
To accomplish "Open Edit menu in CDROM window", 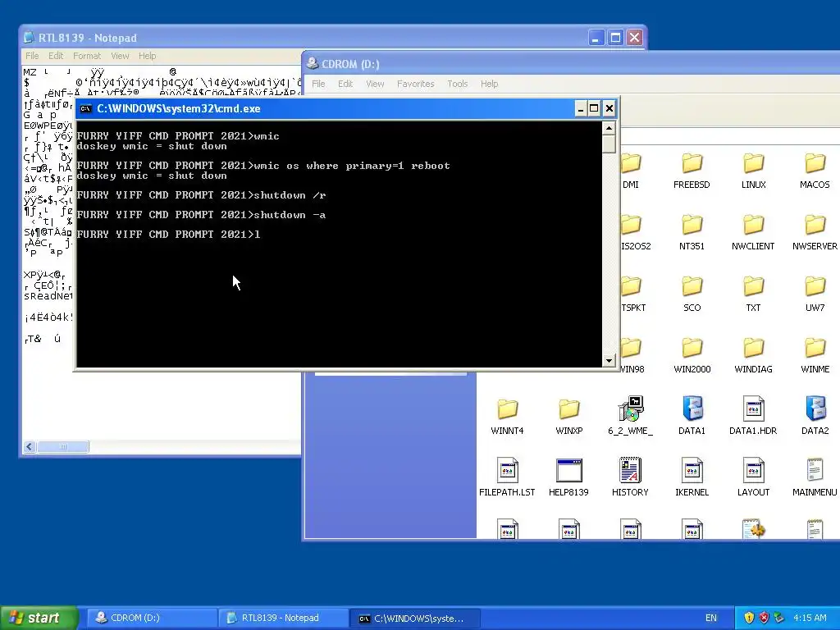I will pos(345,84).
